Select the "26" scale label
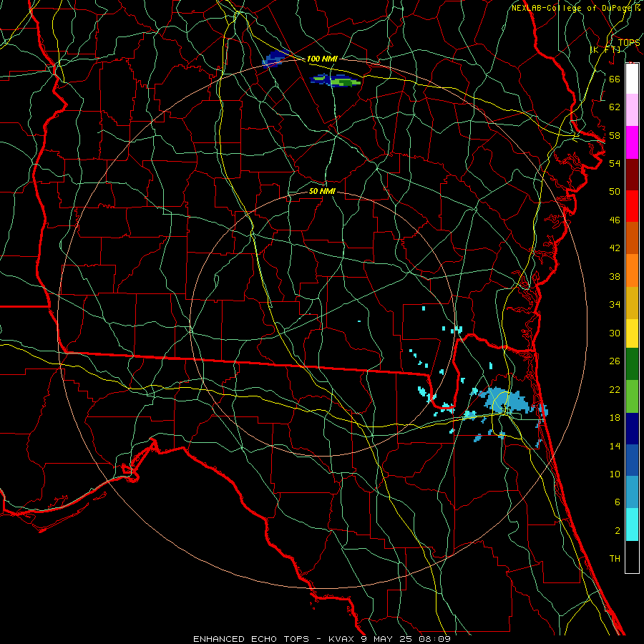 pyautogui.click(x=615, y=361)
